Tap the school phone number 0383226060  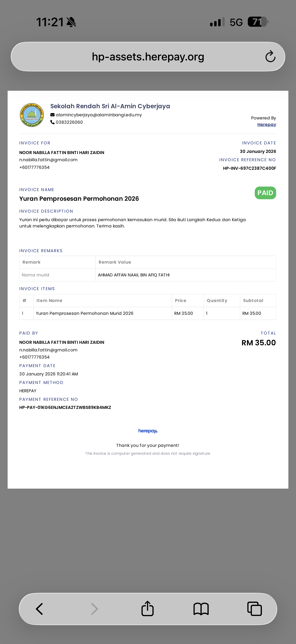click(x=69, y=122)
